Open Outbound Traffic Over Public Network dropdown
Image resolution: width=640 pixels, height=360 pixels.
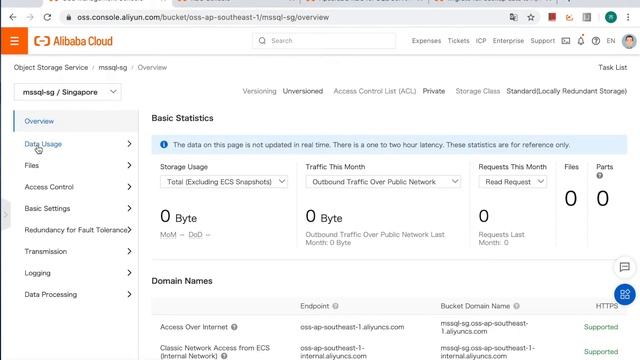pyautogui.click(x=383, y=182)
